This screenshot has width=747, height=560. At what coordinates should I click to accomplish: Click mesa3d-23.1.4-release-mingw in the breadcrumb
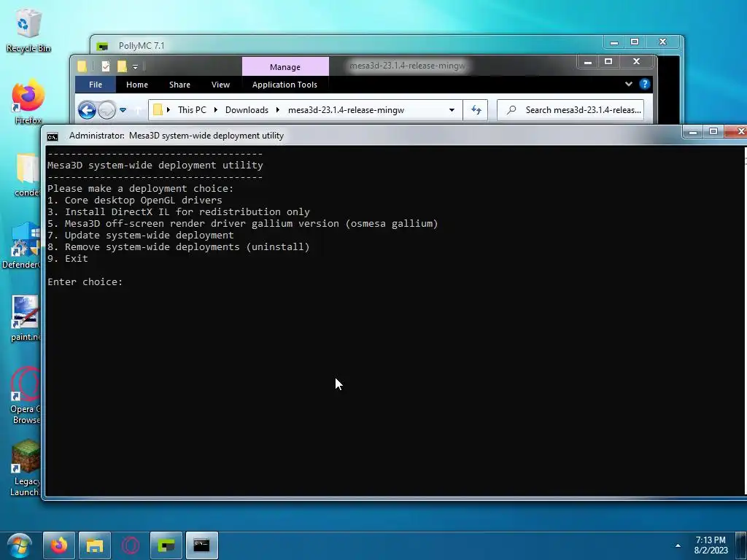click(x=346, y=110)
